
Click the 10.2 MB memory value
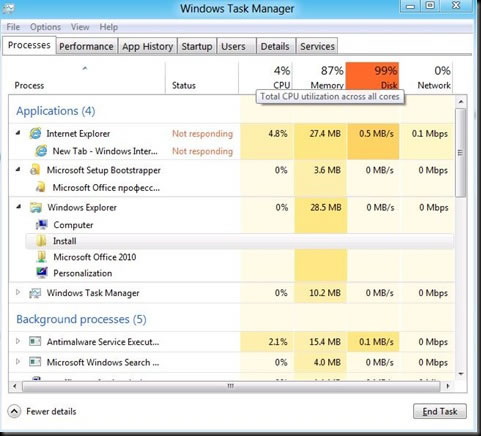[325, 293]
